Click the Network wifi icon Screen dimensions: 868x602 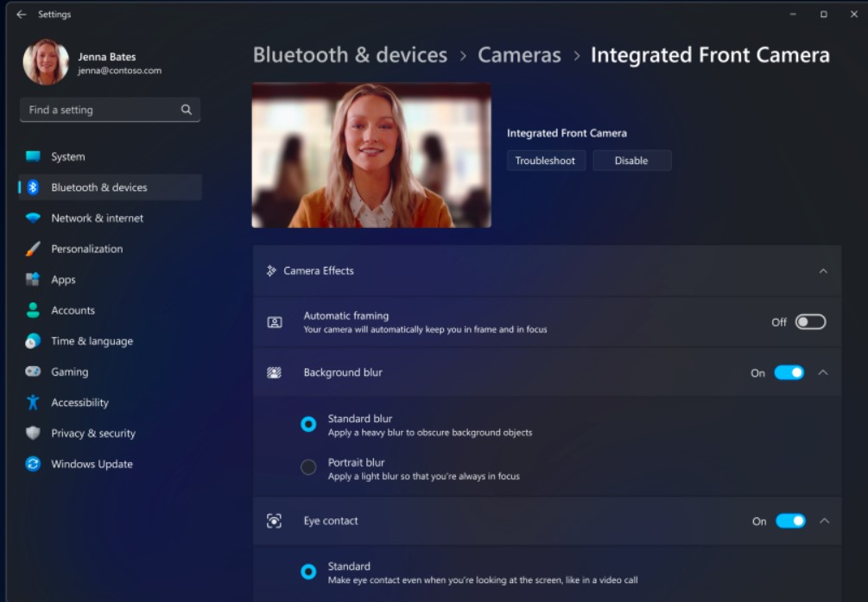[33, 219]
